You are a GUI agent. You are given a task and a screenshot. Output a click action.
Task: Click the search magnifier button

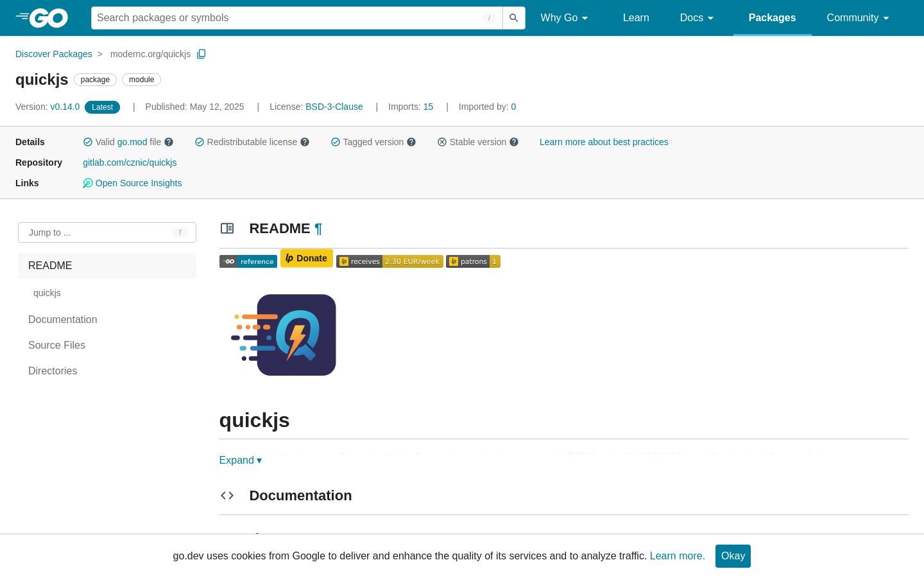pos(513,18)
